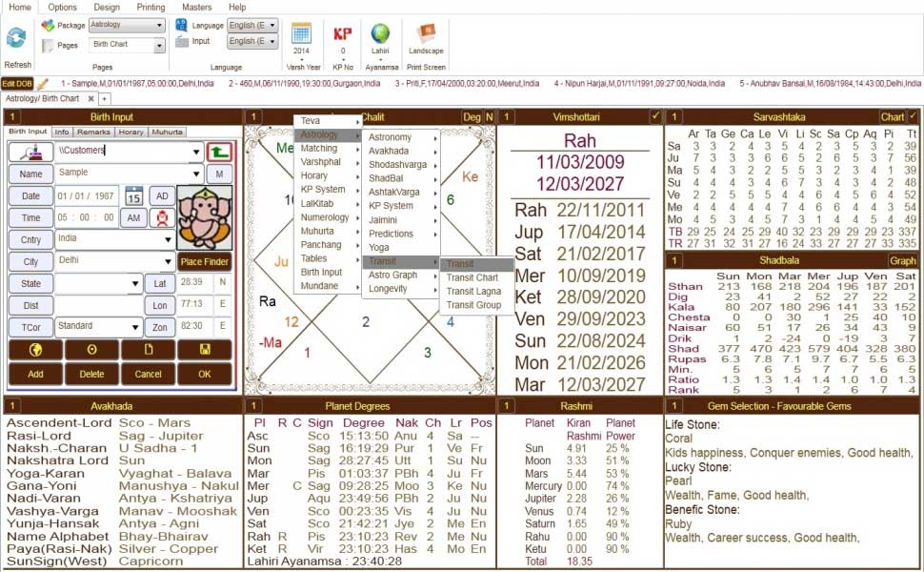Click the Ganesha picture

205,218
